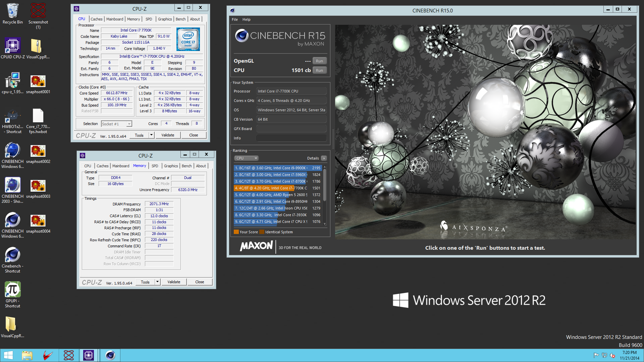Launch CPUID CPU-Z desktop shortcut
This screenshot has height=362, width=644.
point(13,48)
